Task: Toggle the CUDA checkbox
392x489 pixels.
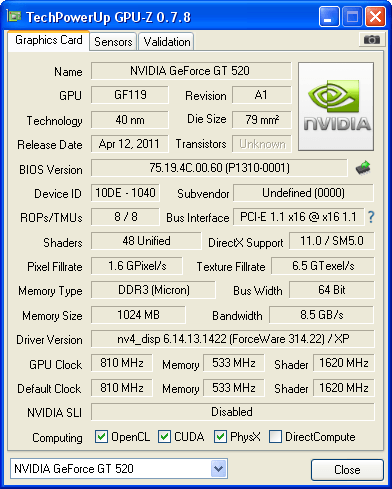Action: [164, 436]
